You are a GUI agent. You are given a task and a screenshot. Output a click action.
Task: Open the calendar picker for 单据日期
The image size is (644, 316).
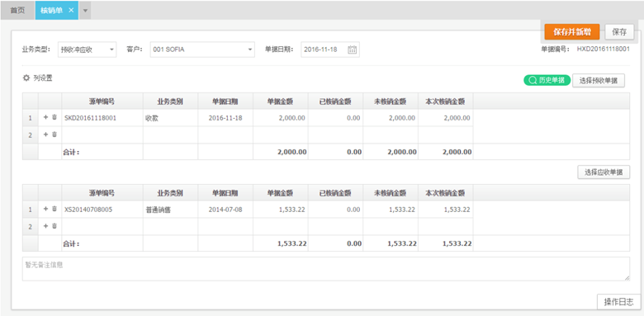point(352,50)
